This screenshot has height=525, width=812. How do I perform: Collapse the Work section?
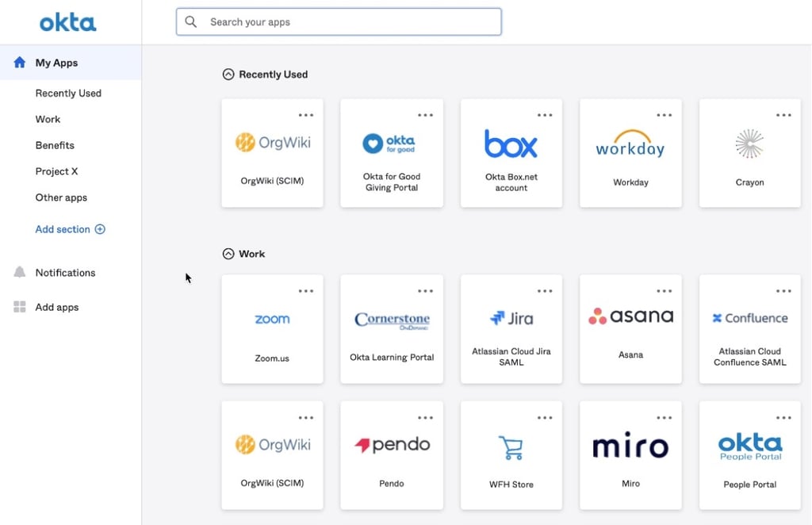click(x=228, y=254)
